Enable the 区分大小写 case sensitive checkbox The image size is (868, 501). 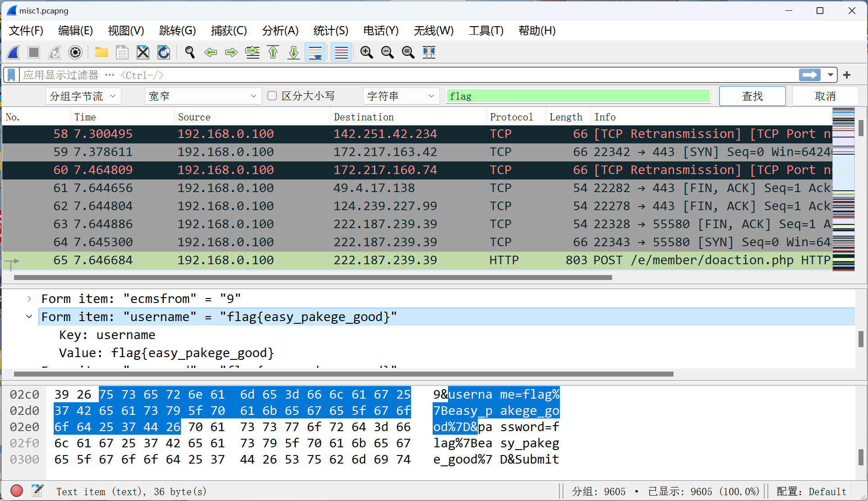pyautogui.click(x=272, y=96)
